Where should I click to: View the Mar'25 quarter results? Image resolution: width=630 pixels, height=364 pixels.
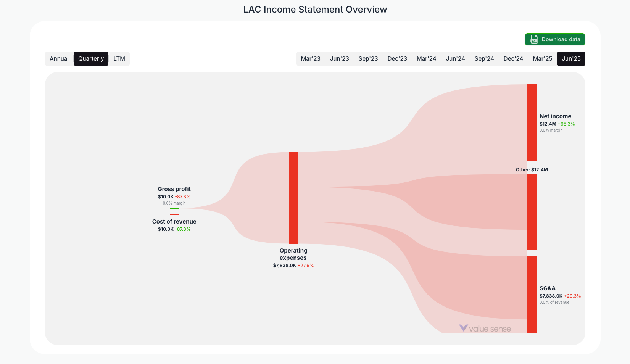point(542,58)
